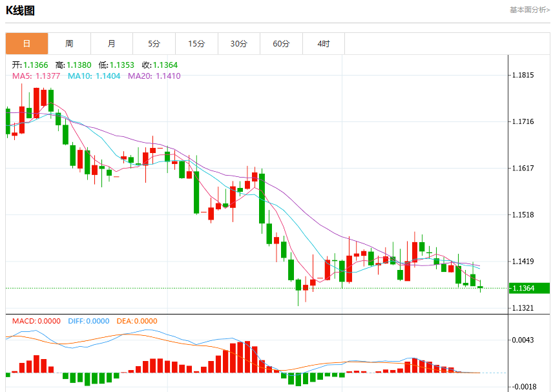
Task: Click the 1.1815 price axis label
Action: click(x=523, y=75)
